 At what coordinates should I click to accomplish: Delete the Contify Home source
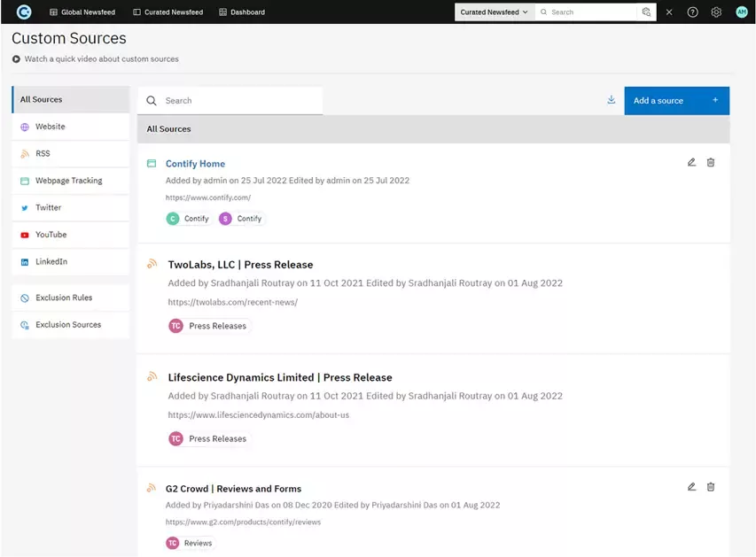pyautogui.click(x=711, y=162)
